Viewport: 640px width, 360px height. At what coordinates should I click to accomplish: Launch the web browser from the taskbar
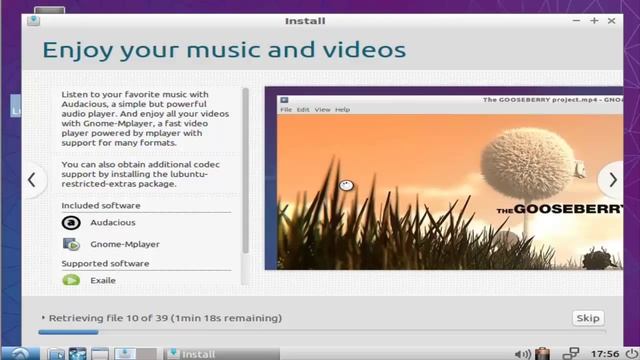[78, 353]
